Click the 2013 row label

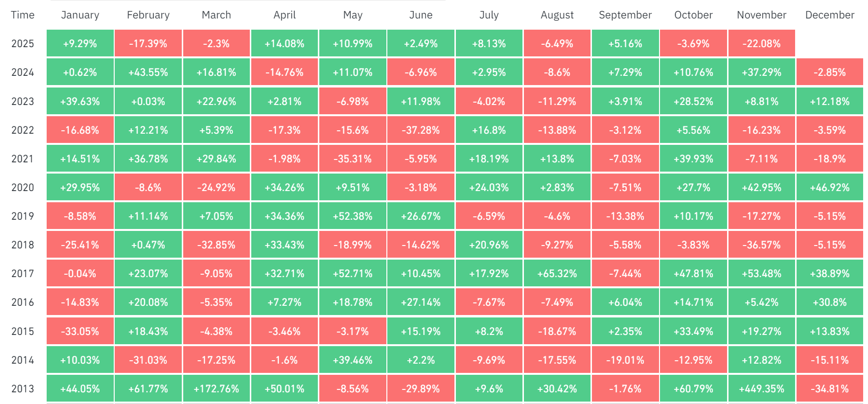[23, 389]
